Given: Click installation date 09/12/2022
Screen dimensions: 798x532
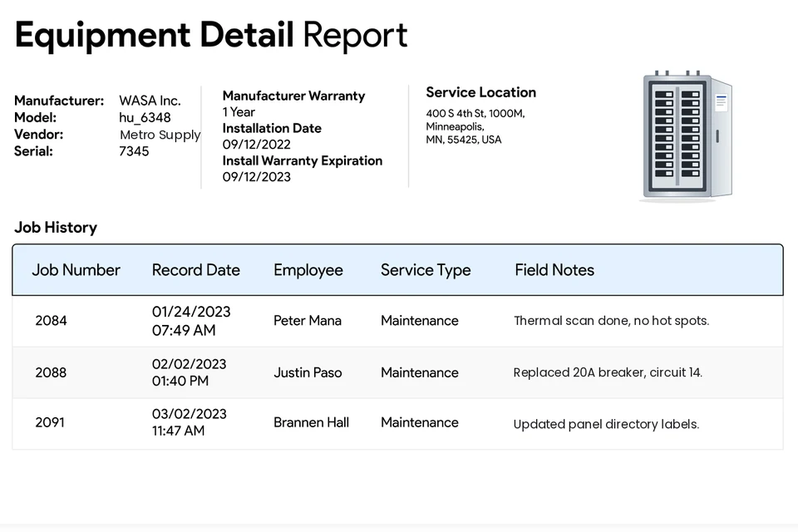Looking at the screenshot, I should click(257, 145).
